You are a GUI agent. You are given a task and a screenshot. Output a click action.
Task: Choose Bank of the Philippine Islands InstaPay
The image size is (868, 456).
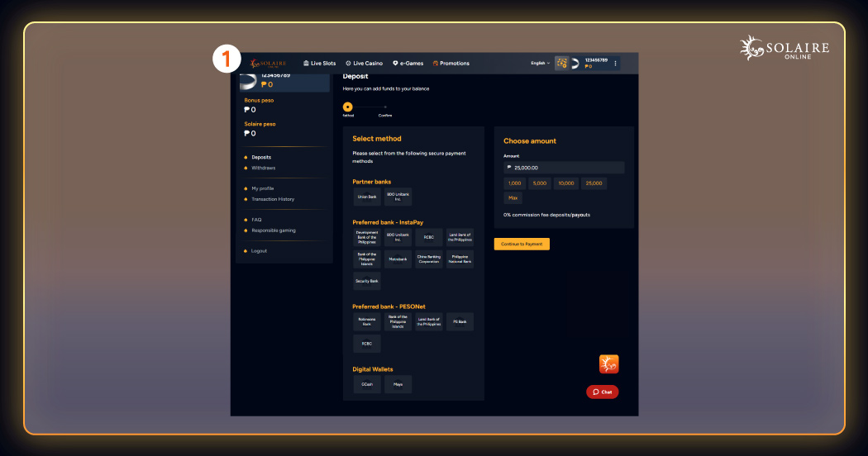367,259
